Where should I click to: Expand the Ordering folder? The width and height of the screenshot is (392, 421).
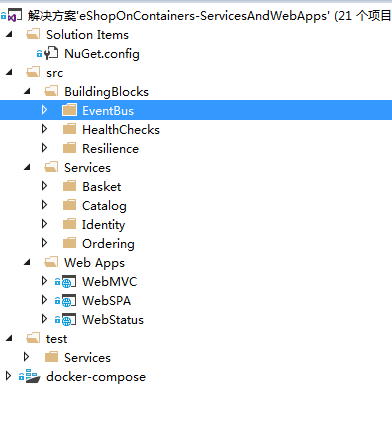point(44,243)
